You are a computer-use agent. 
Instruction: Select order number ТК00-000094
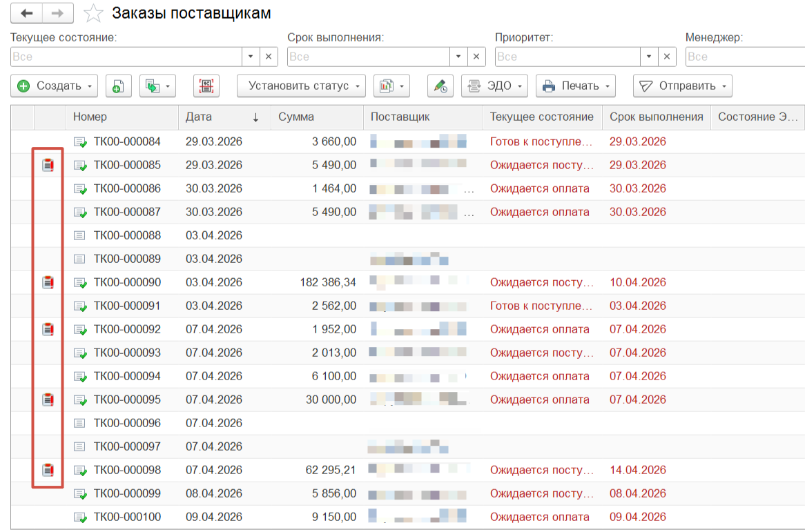(127, 377)
